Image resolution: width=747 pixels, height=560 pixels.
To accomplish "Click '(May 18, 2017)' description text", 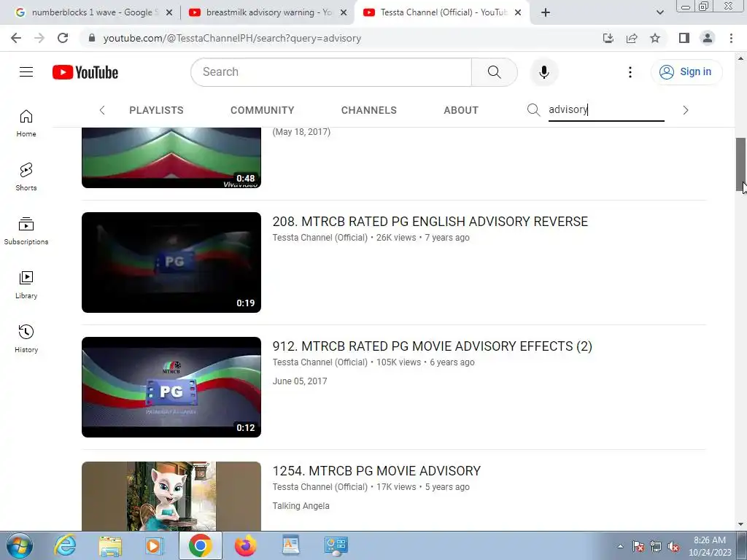I will click(x=301, y=132).
